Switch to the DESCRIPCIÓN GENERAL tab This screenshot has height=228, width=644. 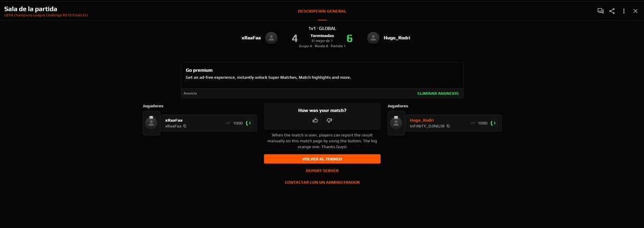click(x=322, y=11)
